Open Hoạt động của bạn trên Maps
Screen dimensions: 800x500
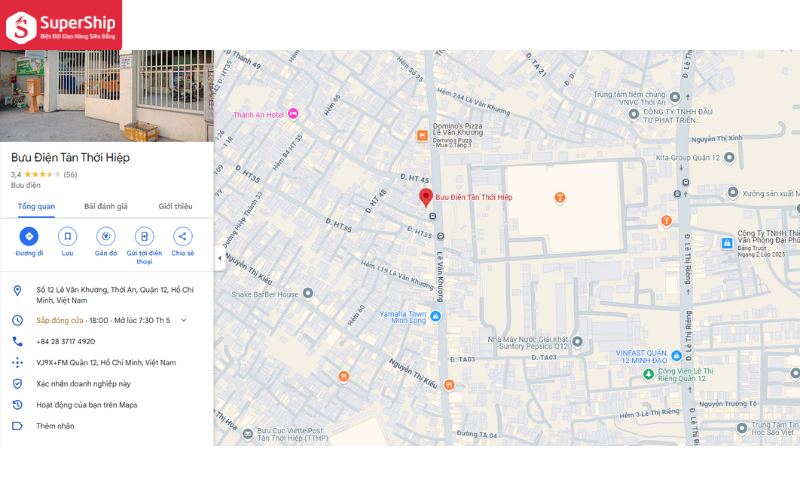(87, 405)
